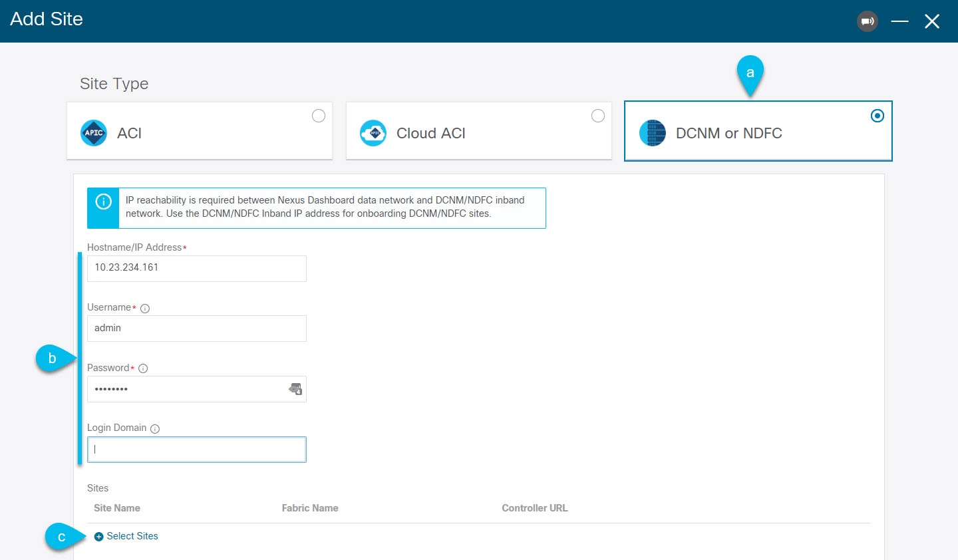
Task: Click the Site Name column header
Action: [x=117, y=508]
